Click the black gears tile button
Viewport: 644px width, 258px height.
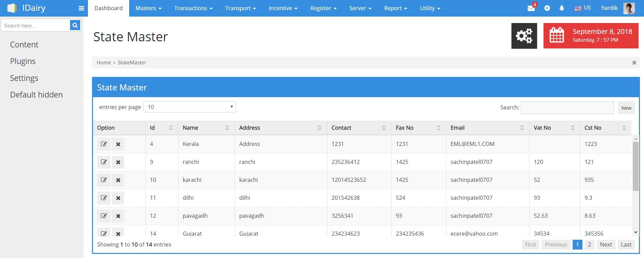tap(524, 36)
